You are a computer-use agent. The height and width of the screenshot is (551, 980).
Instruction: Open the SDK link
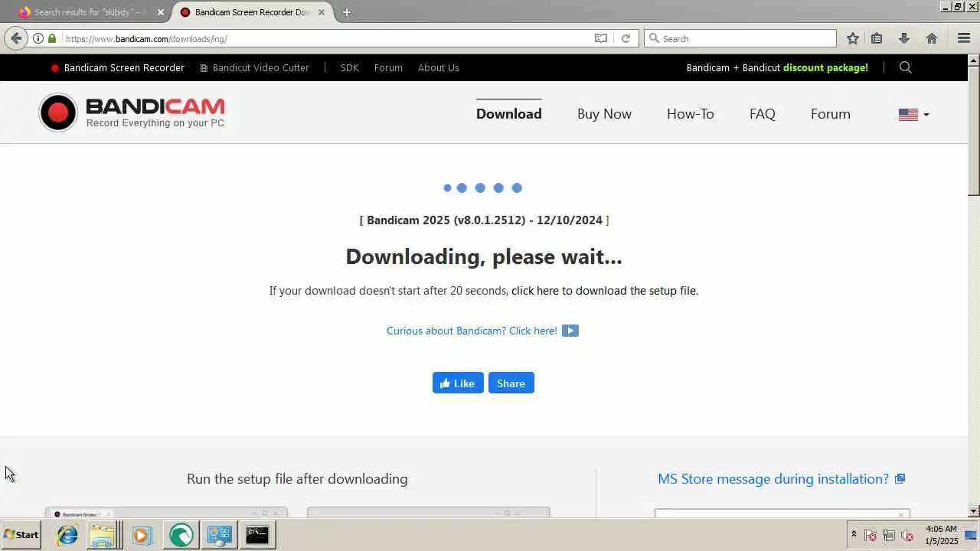(349, 67)
